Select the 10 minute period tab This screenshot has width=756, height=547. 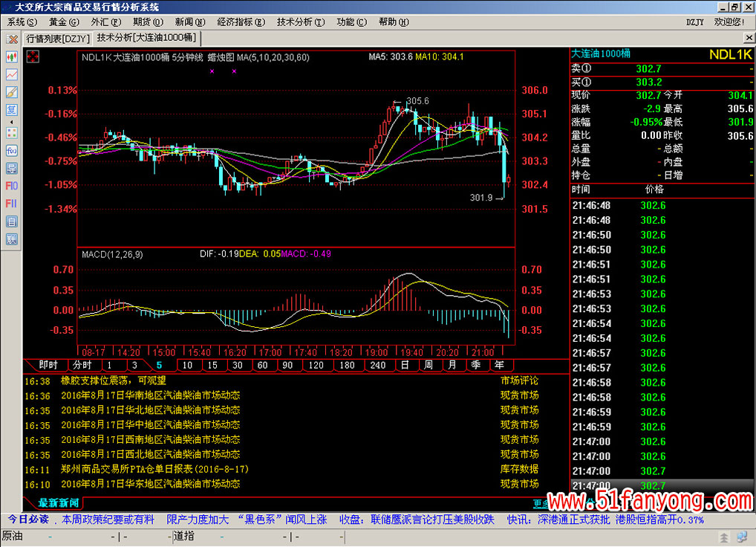(x=188, y=365)
